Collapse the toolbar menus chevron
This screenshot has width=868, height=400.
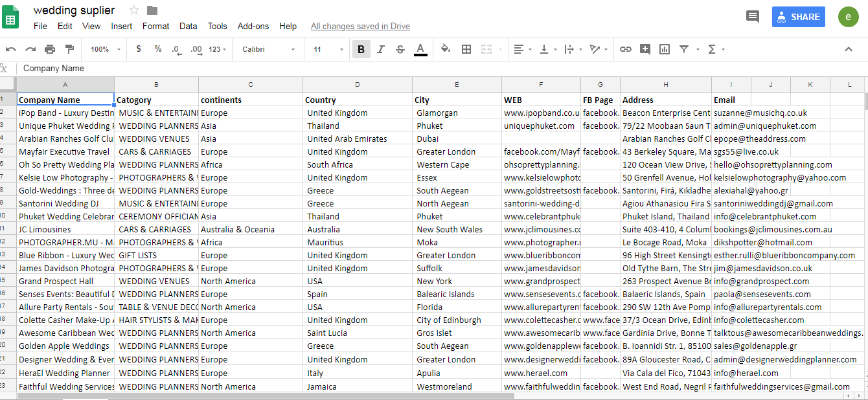[849, 49]
